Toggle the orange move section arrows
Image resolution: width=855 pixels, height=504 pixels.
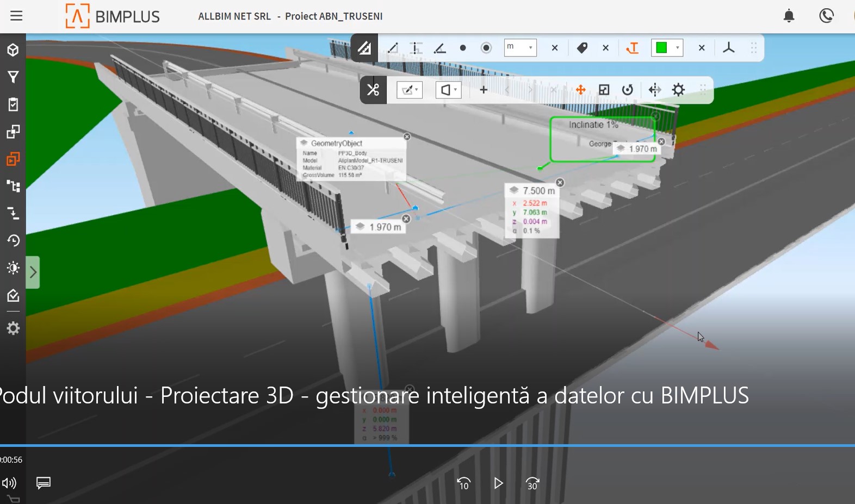coord(580,90)
